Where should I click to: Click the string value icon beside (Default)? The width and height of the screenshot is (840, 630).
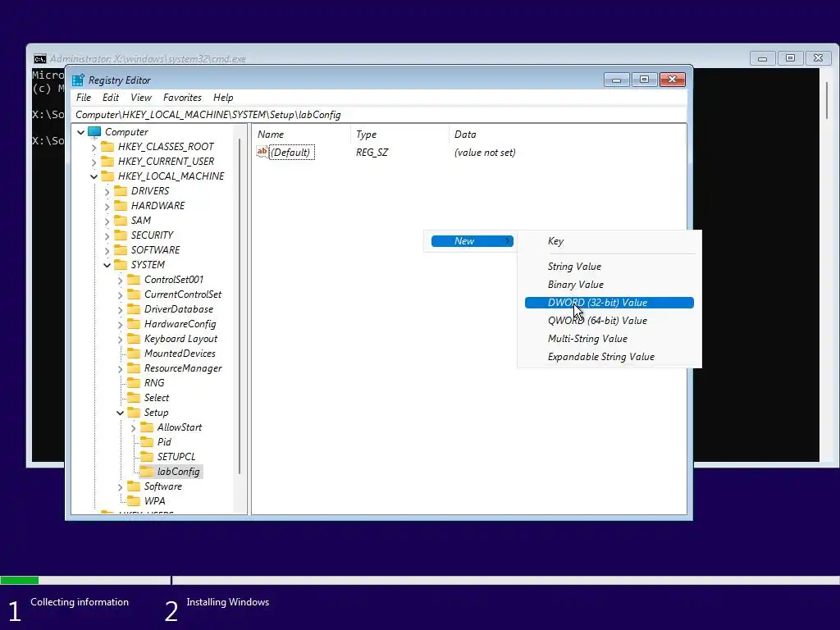[x=262, y=152]
